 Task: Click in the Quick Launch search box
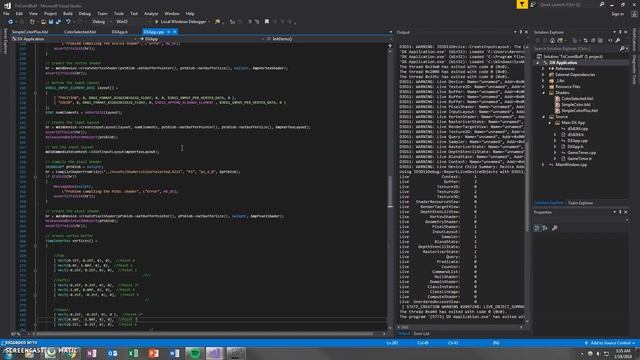pos(567,4)
